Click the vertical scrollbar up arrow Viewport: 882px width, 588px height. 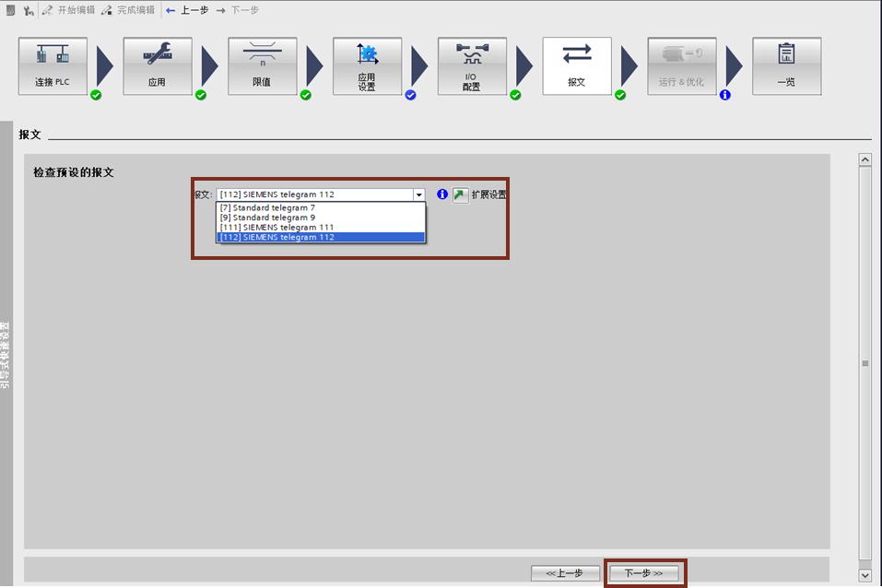(x=864, y=159)
